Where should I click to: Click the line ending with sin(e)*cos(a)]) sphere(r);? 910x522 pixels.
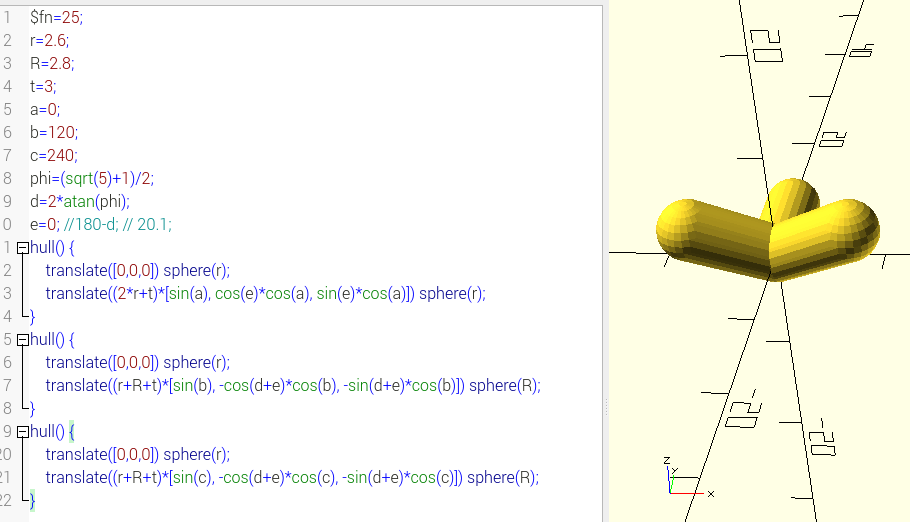pyautogui.click(x=265, y=293)
